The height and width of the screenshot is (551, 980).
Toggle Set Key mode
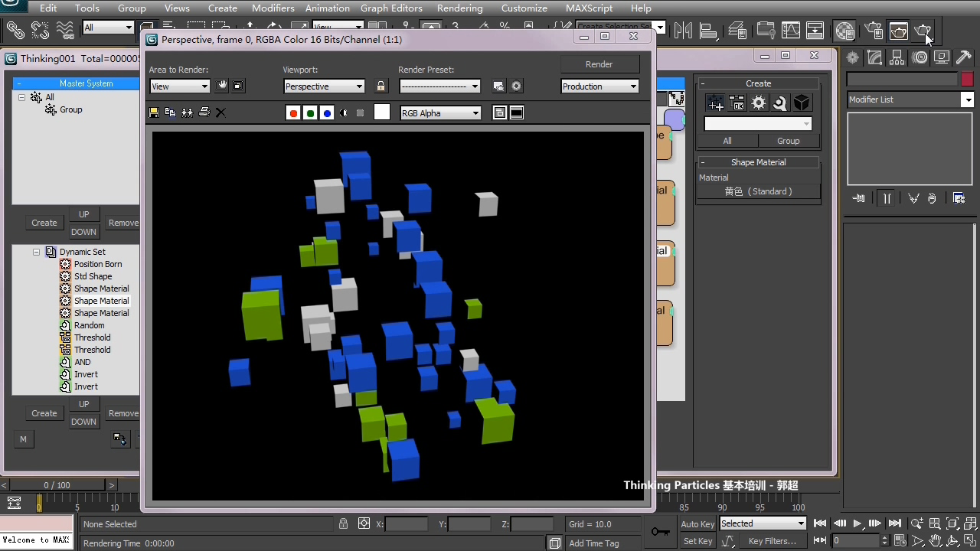[x=697, y=541]
